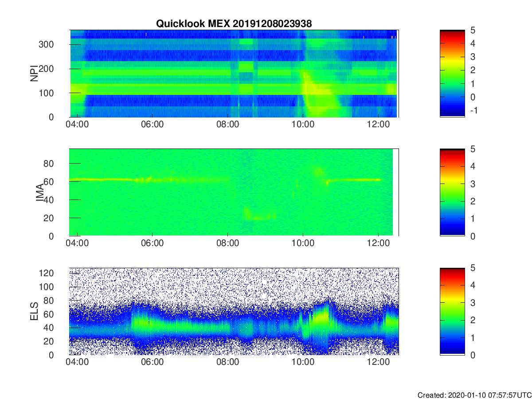Click the 5 label on ELS colorbar

coord(474,268)
